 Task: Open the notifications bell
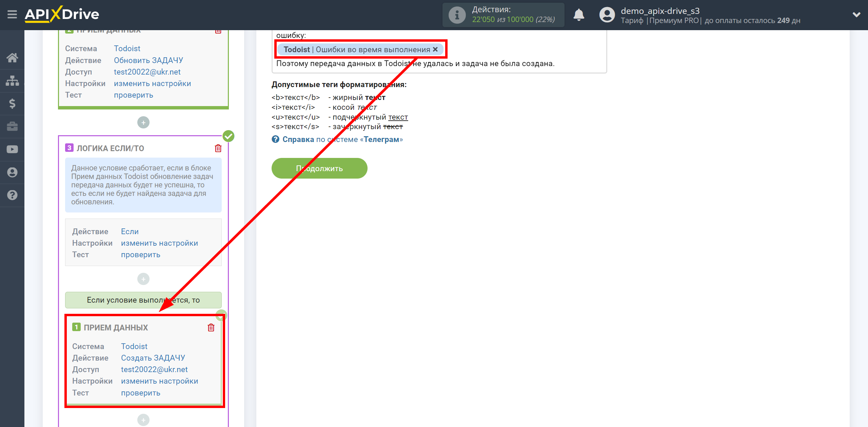click(x=579, y=15)
